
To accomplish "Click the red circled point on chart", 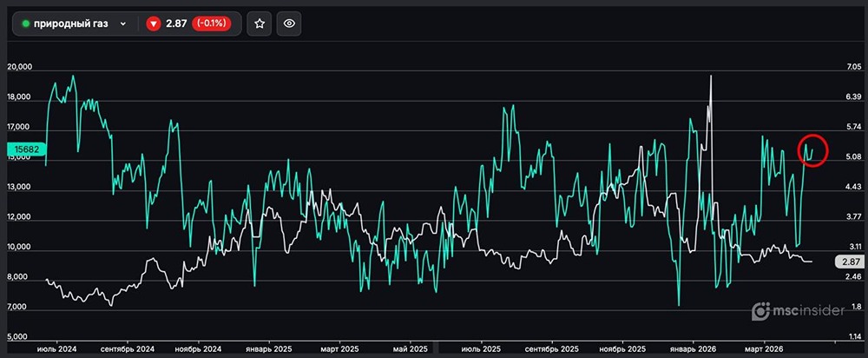I will pyautogui.click(x=813, y=150).
